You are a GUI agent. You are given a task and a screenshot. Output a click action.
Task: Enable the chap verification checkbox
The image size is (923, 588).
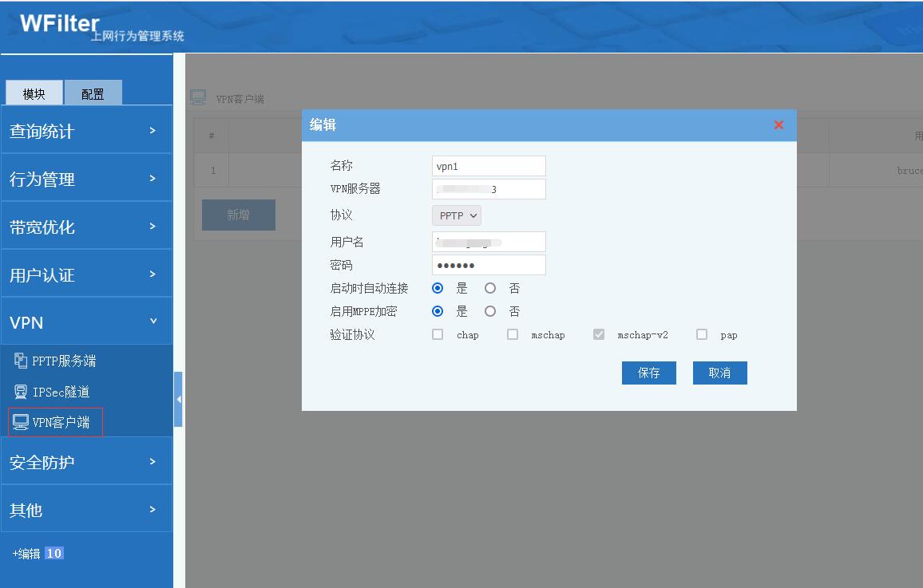tap(438, 335)
